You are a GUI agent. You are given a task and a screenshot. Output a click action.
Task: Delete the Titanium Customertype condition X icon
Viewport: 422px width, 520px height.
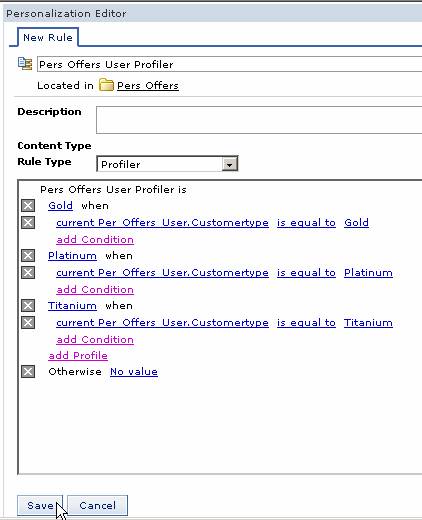click(28, 322)
